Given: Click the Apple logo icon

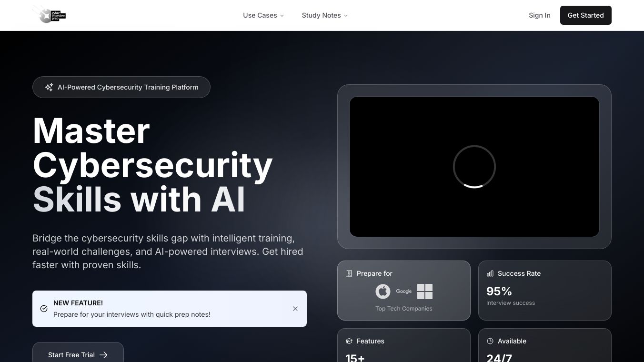Looking at the screenshot, I should point(383,291).
